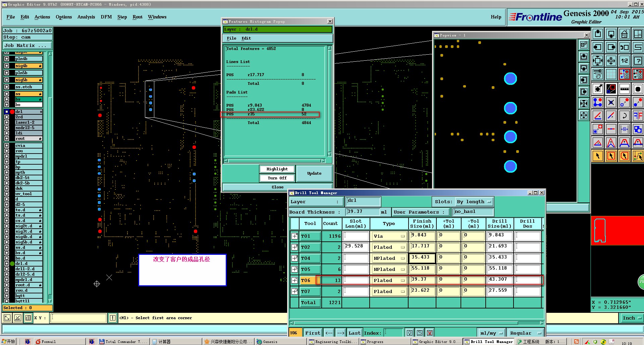Select the ruler measure tool icon

[624, 89]
